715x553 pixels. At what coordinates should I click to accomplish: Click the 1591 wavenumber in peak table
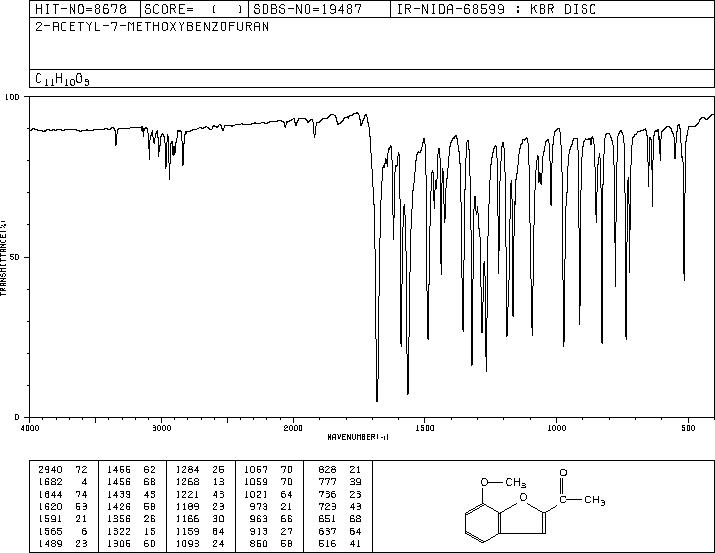[x=50, y=519]
